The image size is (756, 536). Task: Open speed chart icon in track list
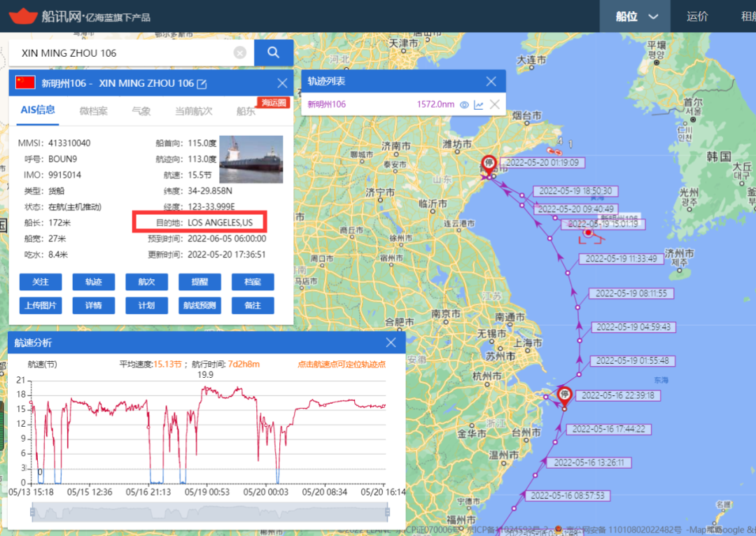pyautogui.click(x=479, y=105)
